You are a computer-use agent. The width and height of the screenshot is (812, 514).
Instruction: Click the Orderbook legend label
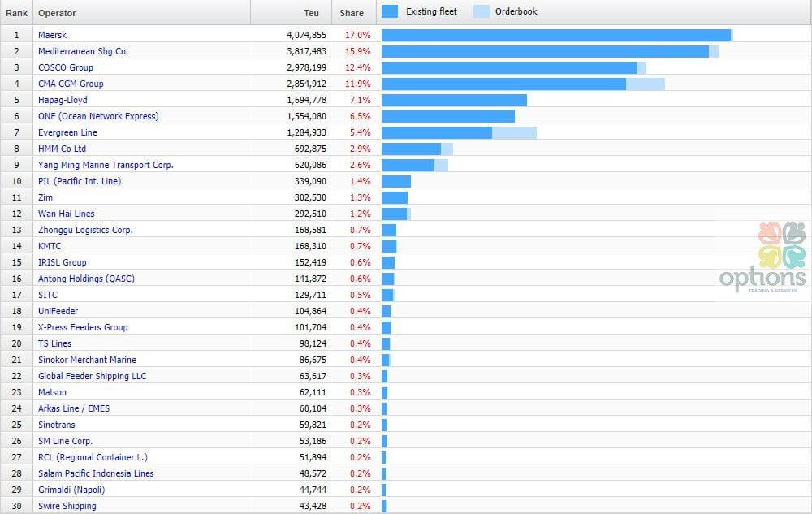516,11
